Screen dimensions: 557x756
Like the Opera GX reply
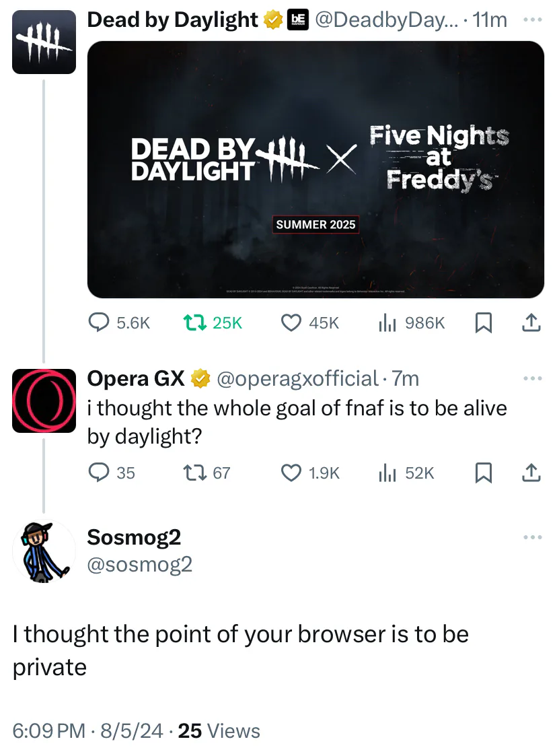291,473
